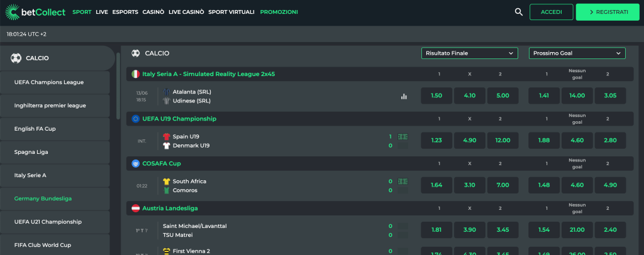Click the Austria flag icon beside Landesliga
The image size is (644, 255).
click(135, 208)
